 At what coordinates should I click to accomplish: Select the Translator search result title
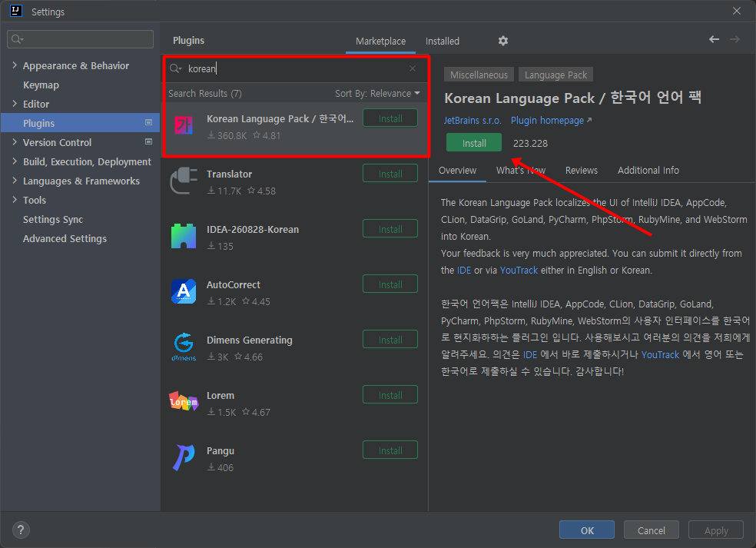(x=229, y=174)
